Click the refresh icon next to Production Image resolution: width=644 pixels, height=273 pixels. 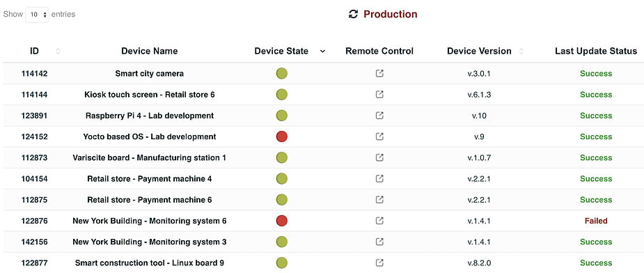coord(353,15)
